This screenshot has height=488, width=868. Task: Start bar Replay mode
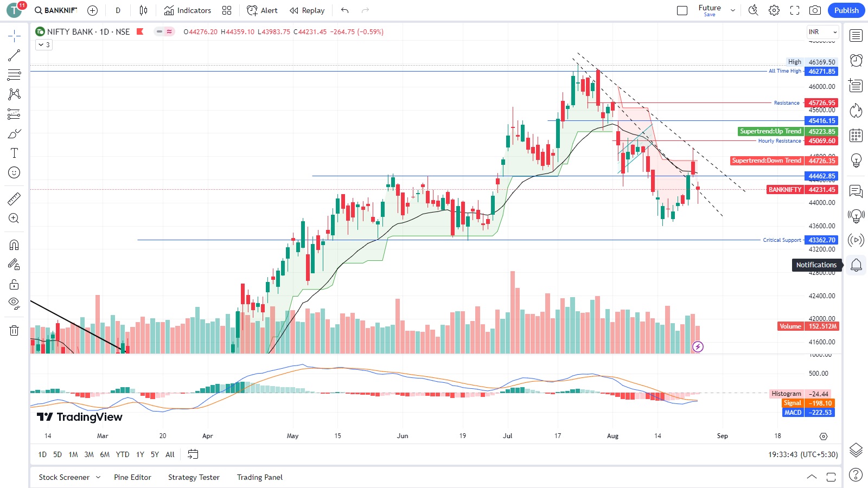pos(307,10)
